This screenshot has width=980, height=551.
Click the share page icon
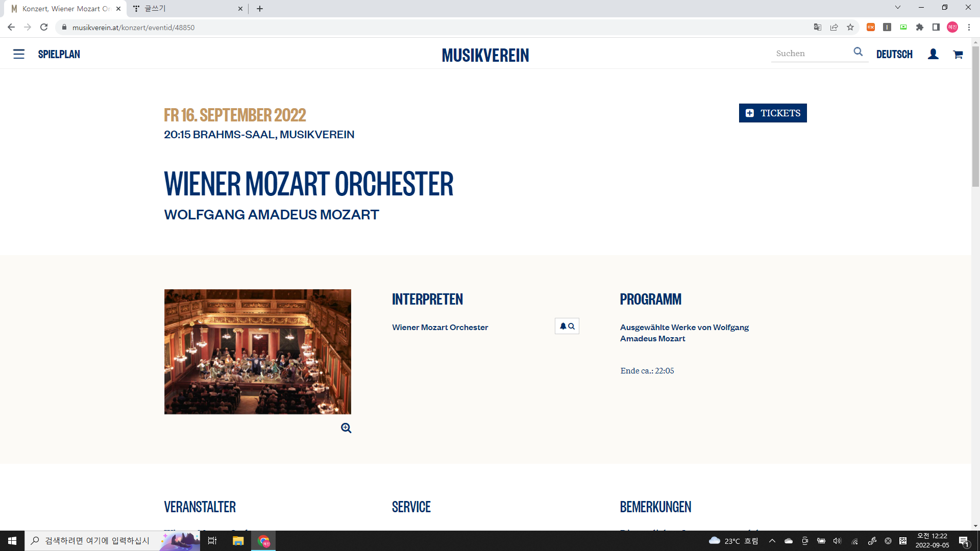coord(834,28)
